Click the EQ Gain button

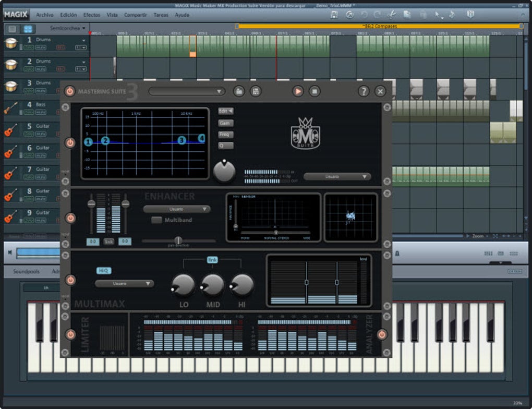[226, 123]
